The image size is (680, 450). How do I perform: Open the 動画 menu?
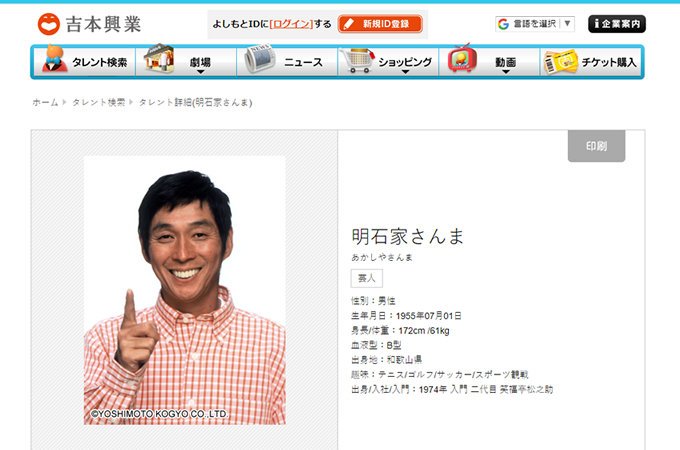tap(489, 62)
